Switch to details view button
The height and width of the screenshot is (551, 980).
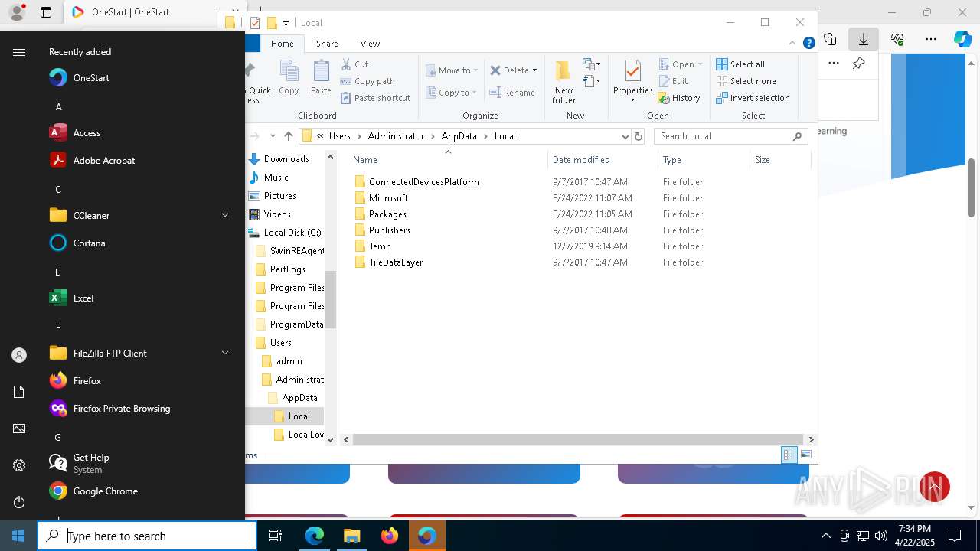(x=789, y=455)
